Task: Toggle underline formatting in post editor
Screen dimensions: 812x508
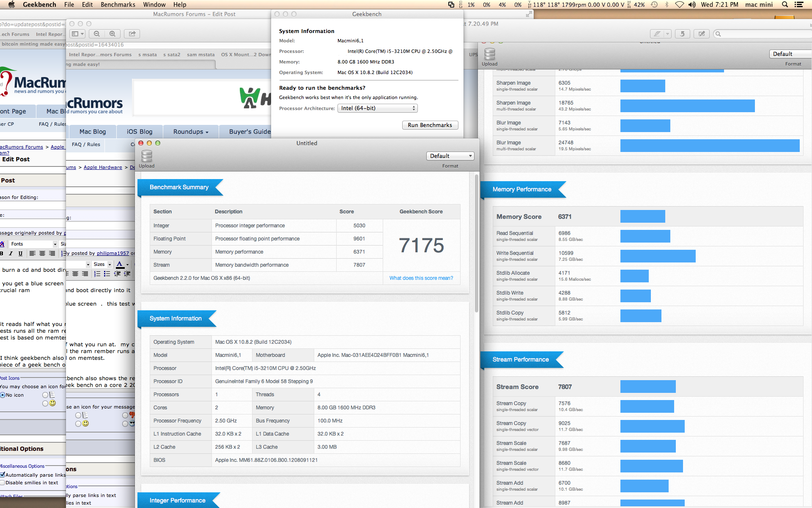Action: pyautogui.click(x=20, y=254)
